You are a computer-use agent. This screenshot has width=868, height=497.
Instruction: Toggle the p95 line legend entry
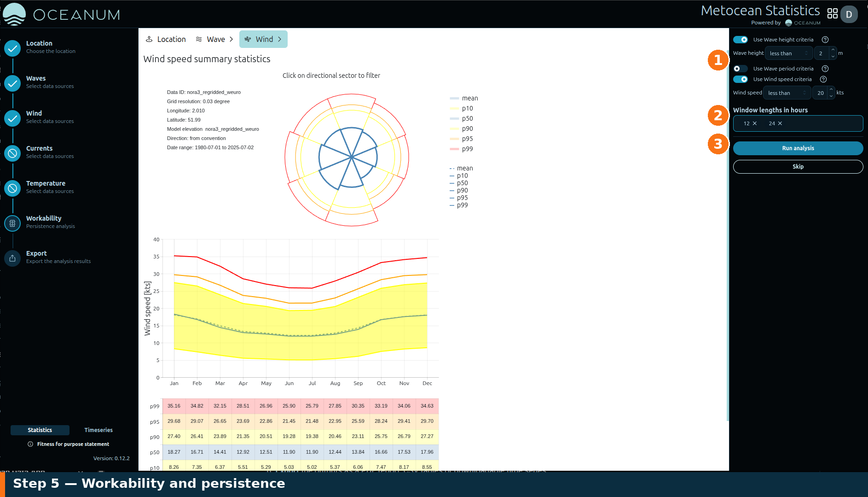click(x=459, y=198)
